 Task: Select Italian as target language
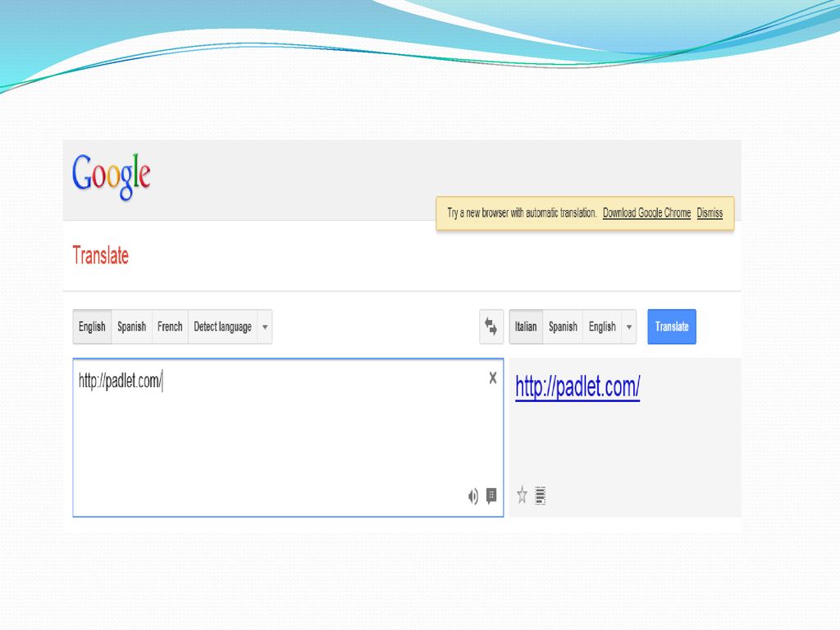(526, 326)
